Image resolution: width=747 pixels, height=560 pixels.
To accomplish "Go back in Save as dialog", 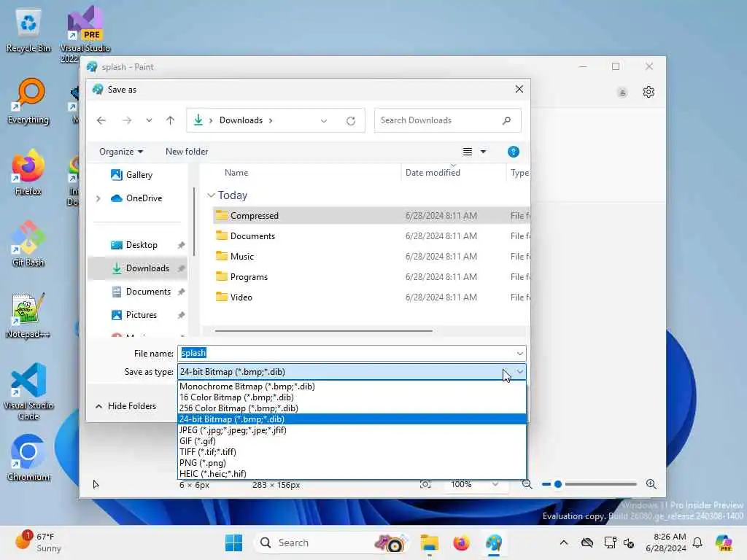I will point(101,120).
